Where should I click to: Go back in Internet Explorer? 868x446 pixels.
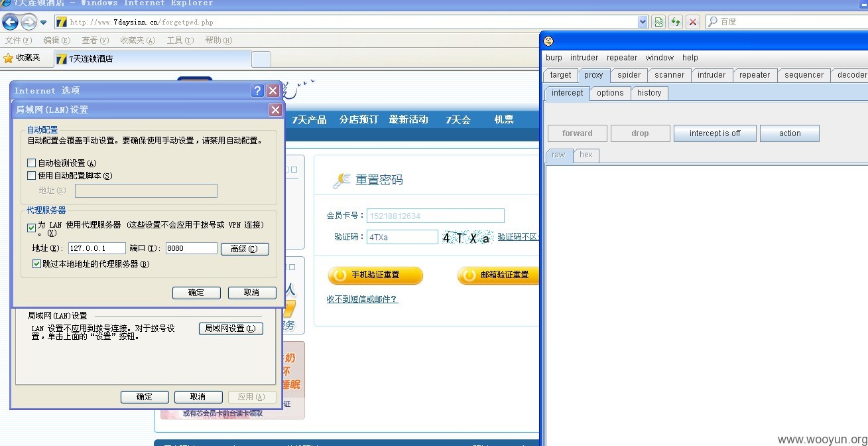[10, 22]
